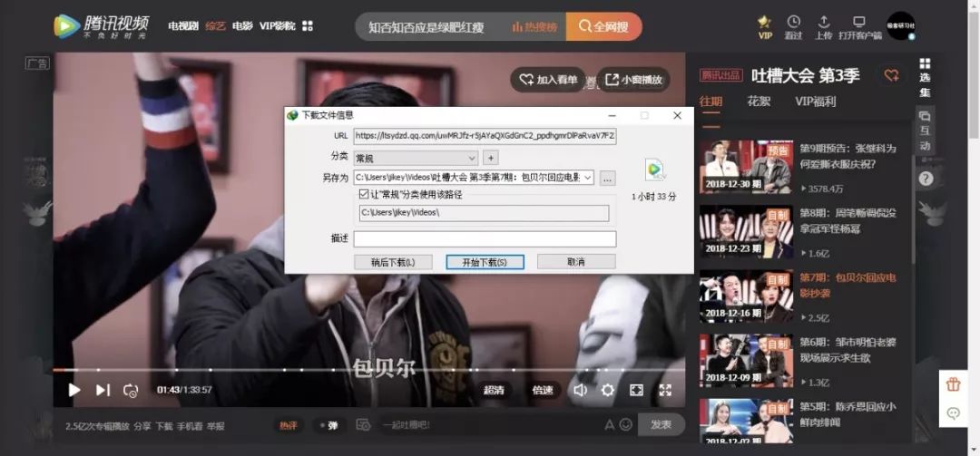Click the Tencent Video logo
Image resolution: width=980 pixels, height=456 pixels.
point(102,26)
